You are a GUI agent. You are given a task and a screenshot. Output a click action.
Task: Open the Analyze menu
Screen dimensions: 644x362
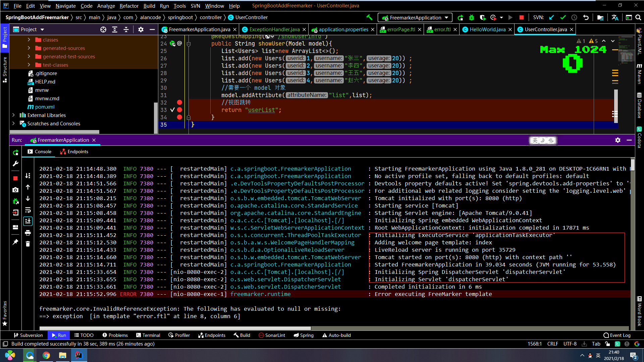pyautogui.click(x=106, y=6)
